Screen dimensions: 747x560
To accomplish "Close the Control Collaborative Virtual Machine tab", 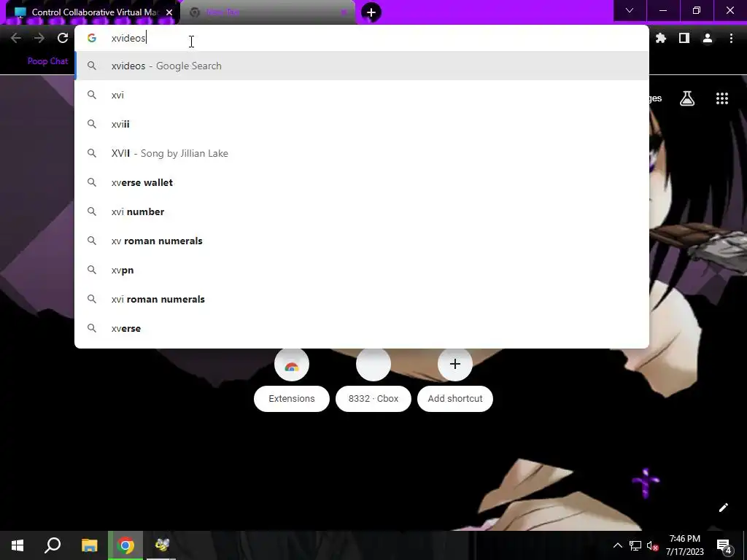I will pyautogui.click(x=169, y=12).
